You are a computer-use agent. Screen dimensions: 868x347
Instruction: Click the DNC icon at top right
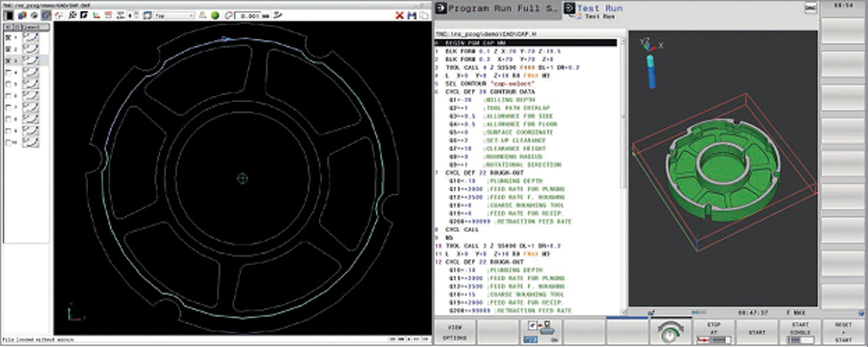pyautogui.click(x=810, y=7)
